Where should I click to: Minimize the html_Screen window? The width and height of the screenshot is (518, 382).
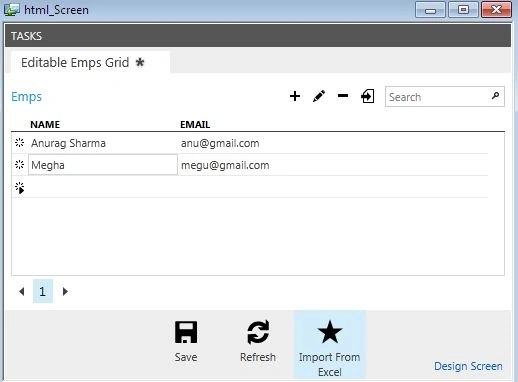click(430, 9)
